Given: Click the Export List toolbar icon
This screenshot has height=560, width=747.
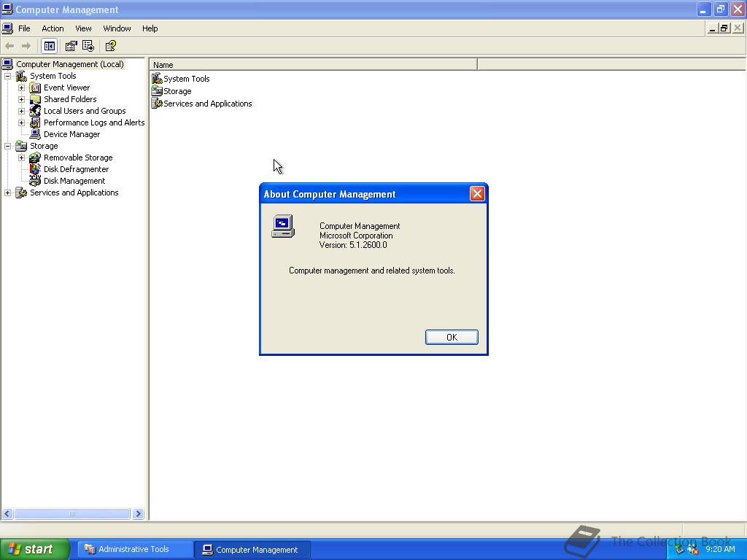Looking at the screenshot, I should [88, 46].
